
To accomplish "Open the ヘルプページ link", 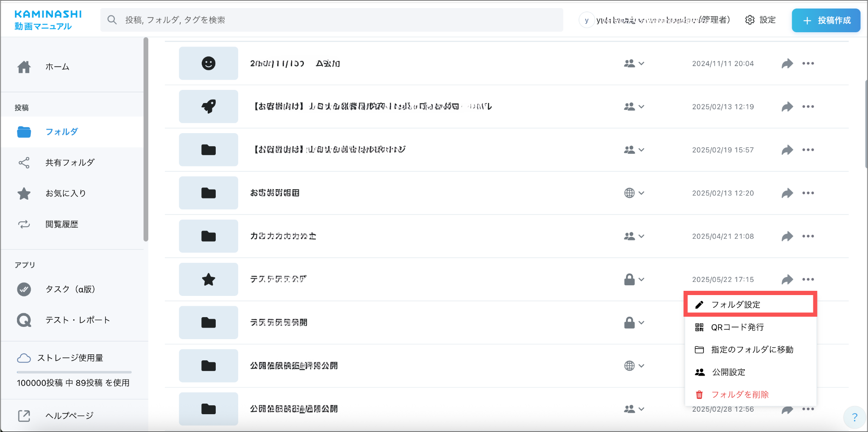I will [70, 415].
